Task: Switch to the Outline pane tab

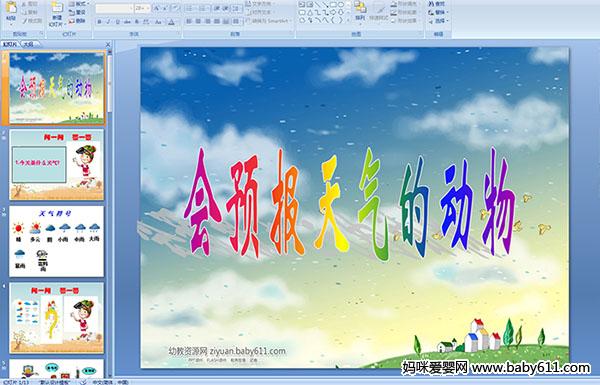Action: (28, 44)
